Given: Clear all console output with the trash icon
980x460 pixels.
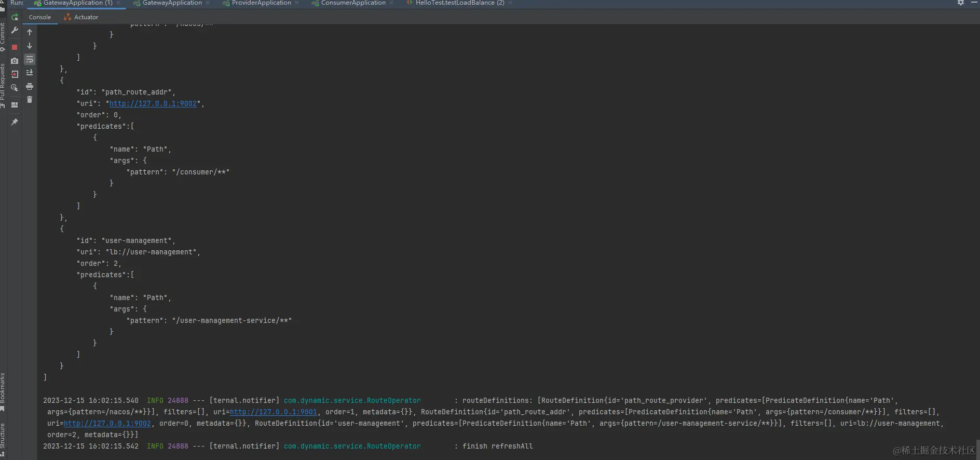Looking at the screenshot, I should coord(30,100).
